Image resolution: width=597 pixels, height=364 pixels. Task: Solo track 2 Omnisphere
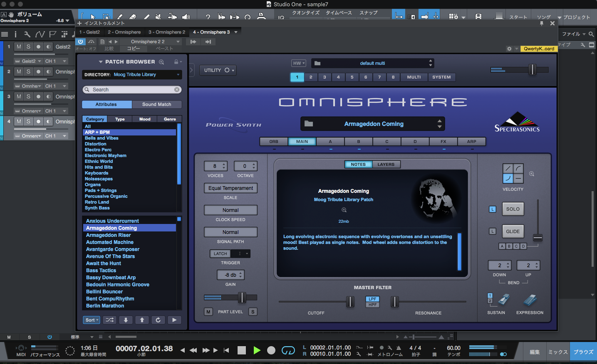click(x=28, y=72)
